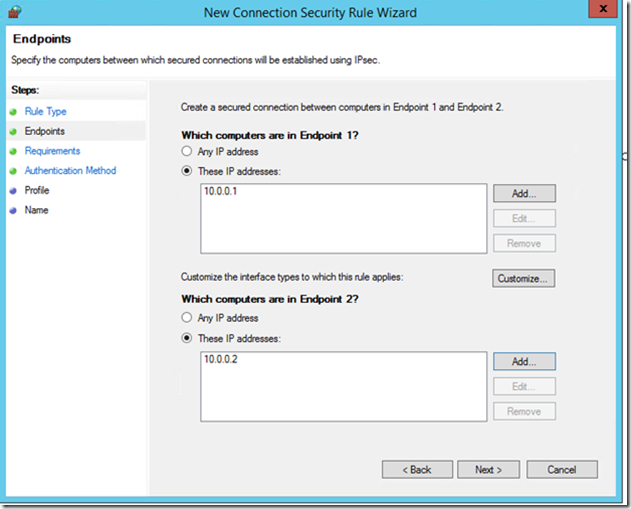The width and height of the screenshot is (631, 509).
Task: Select 10.0.0.2 in Endpoint 2 list
Action: 221,359
